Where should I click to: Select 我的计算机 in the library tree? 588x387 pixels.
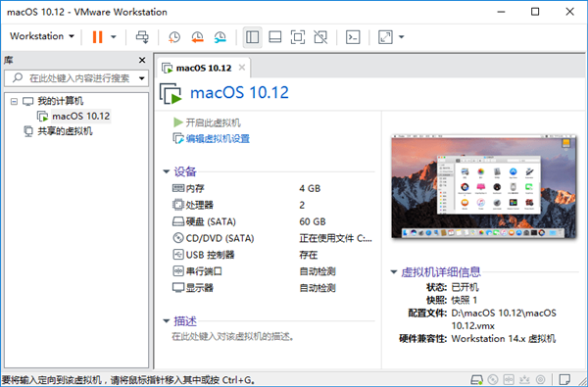pos(61,101)
